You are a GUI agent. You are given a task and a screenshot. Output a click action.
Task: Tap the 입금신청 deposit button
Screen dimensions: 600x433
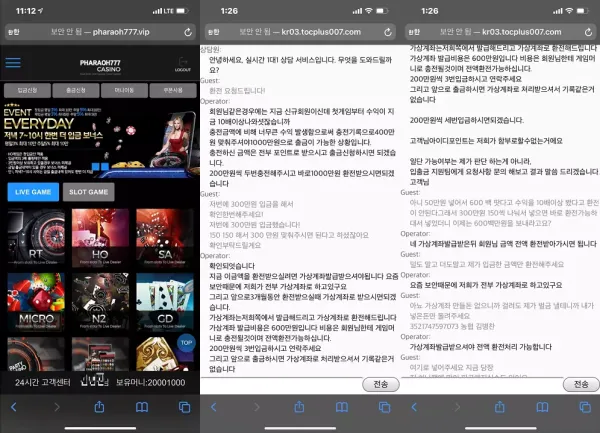click(27, 91)
